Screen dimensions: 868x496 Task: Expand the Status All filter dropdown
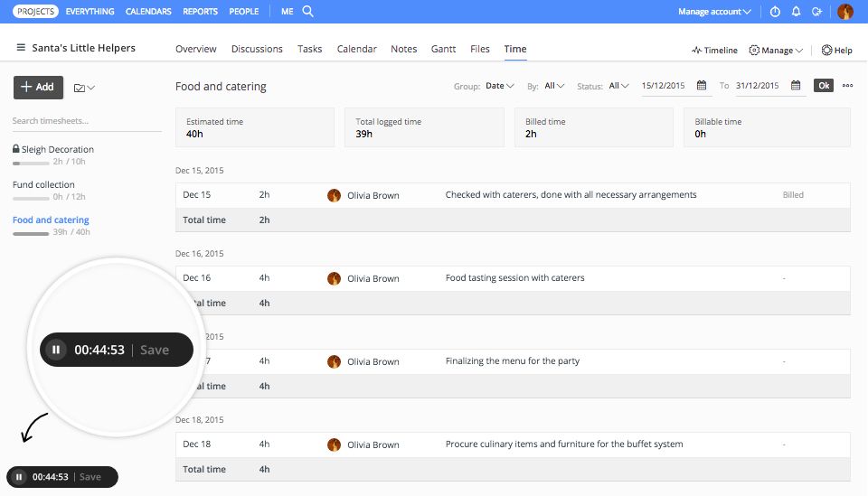point(618,86)
